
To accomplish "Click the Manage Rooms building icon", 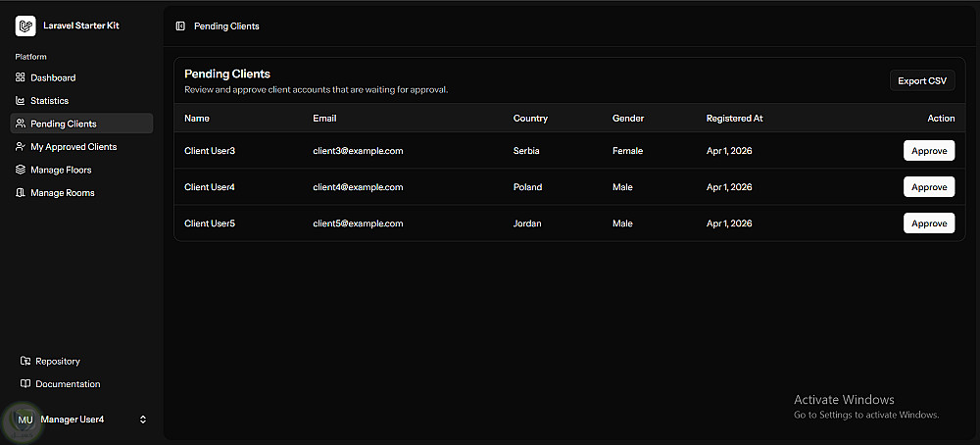I will (21, 193).
